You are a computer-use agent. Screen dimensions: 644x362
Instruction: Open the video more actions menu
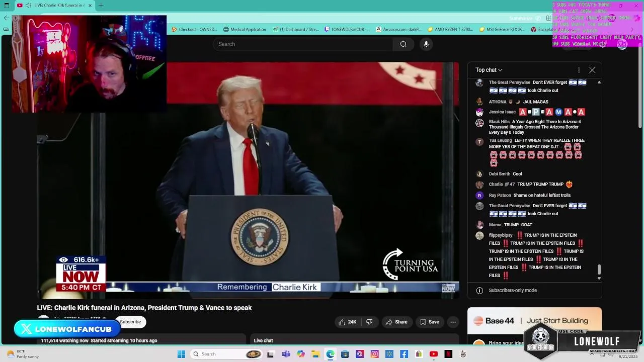click(453, 322)
